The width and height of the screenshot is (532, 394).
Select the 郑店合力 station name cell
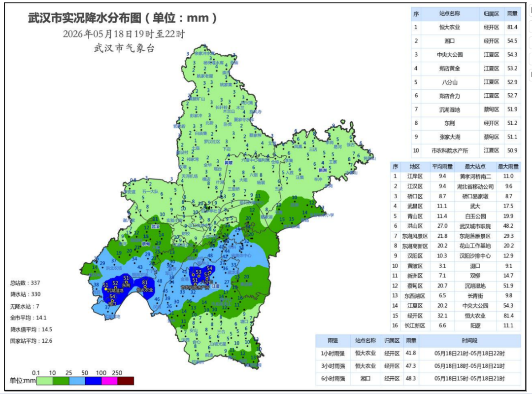[x=450, y=96]
